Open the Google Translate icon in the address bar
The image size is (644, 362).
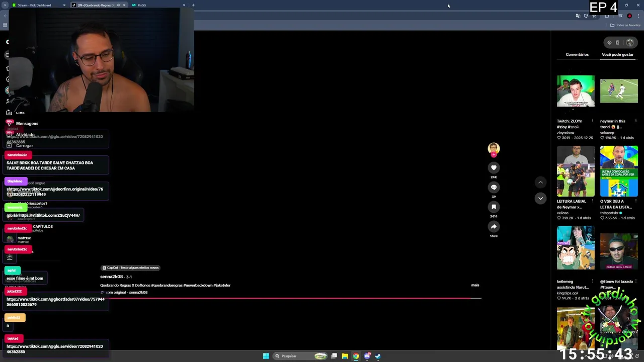tap(578, 16)
